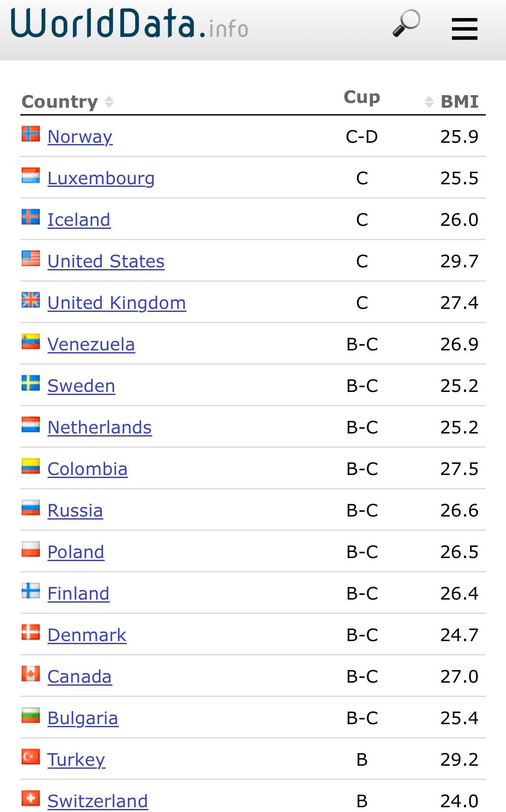The width and height of the screenshot is (506, 812).
Task: Open the Denmark country link
Action: (x=86, y=635)
